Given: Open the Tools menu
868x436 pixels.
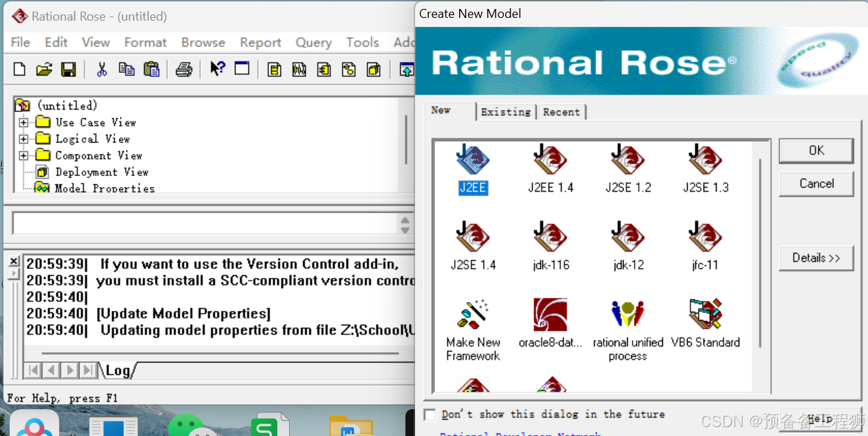Looking at the screenshot, I should (x=362, y=42).
